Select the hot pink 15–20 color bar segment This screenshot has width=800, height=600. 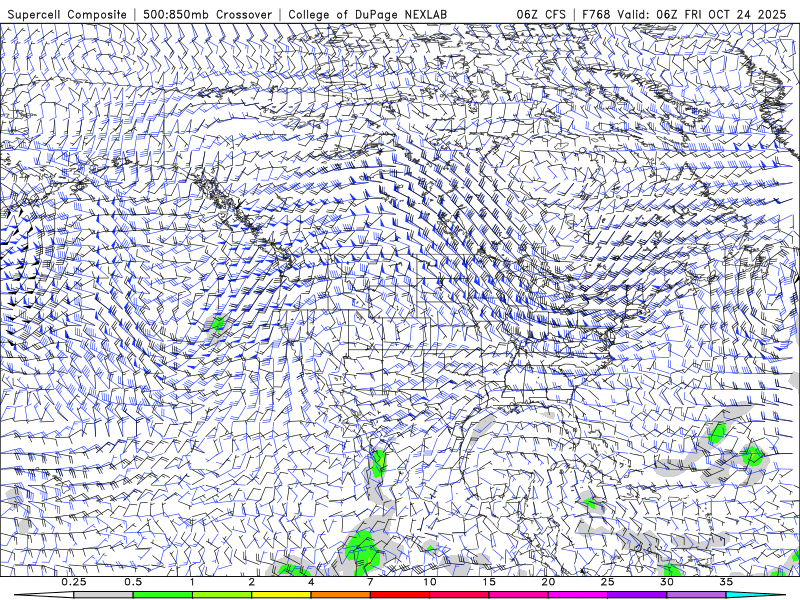pyautogui.click(x=518, y=595)
